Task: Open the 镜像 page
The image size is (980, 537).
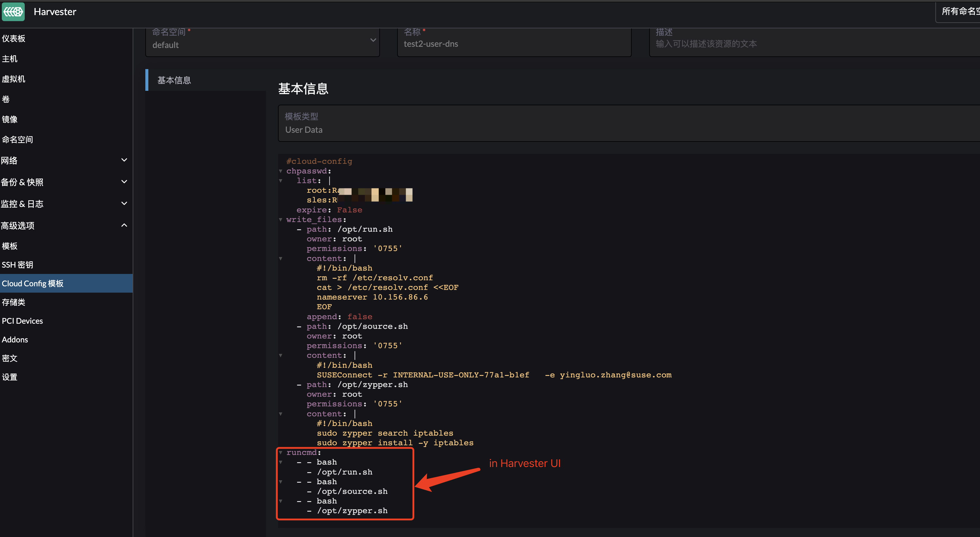Action: coord(10,119)
